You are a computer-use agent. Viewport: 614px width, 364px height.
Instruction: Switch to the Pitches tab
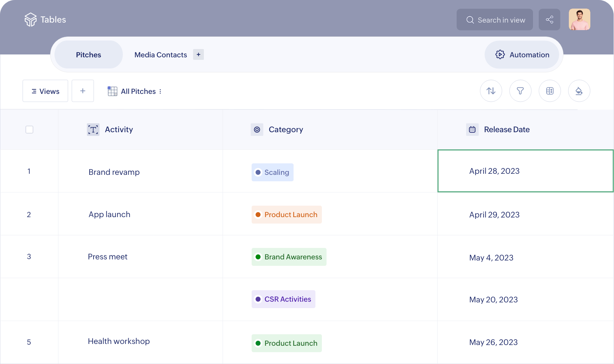click(89, 55)
